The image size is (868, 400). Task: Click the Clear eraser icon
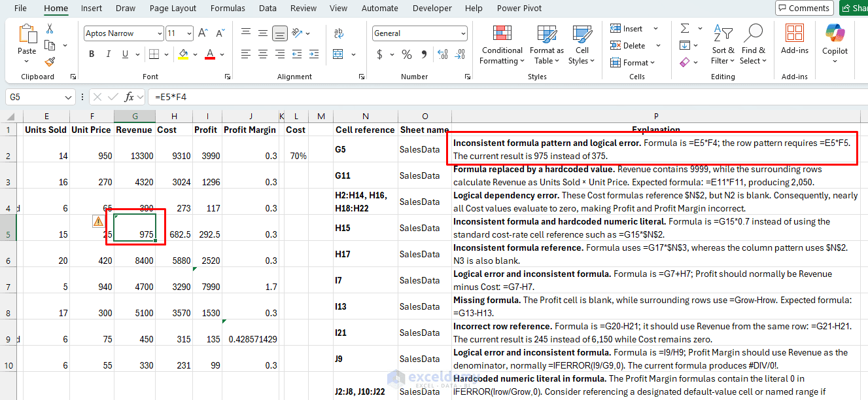(x=685, y=62)
